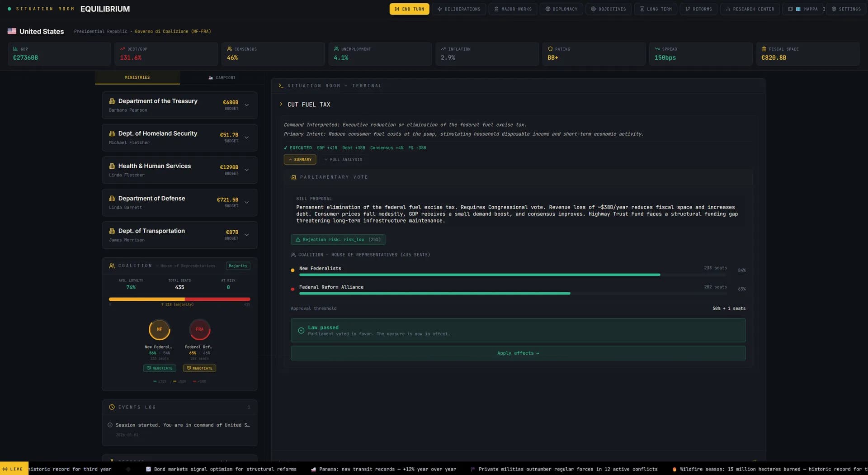
Task: Click the Majority status badge
Action: [x=238, y=266]
